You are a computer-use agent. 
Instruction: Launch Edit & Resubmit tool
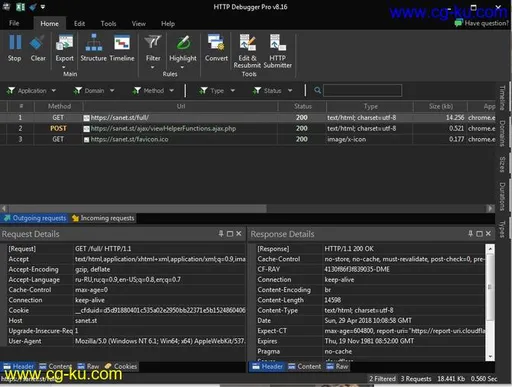[x=247, y=51]
